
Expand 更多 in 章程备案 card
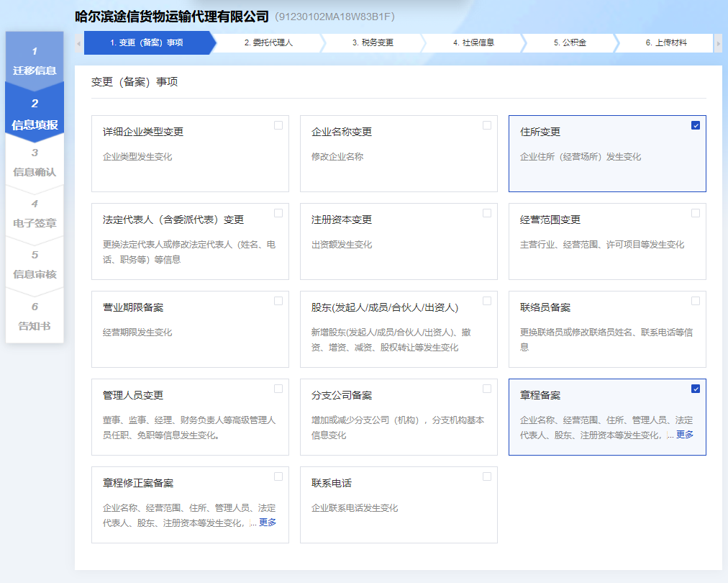(685, 435)
